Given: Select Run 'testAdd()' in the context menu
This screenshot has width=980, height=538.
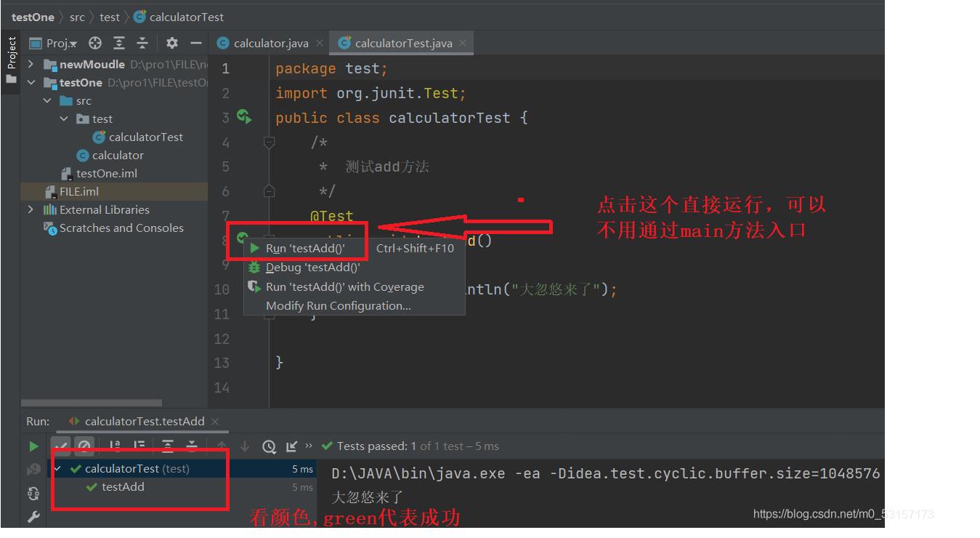Looking at the screenshot, I should (353, 248).
